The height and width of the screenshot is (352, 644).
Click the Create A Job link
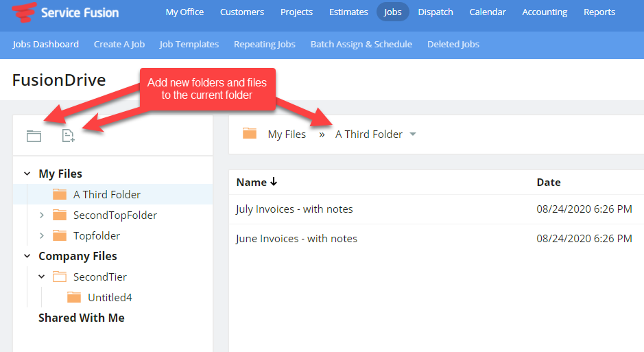[119, 44]
